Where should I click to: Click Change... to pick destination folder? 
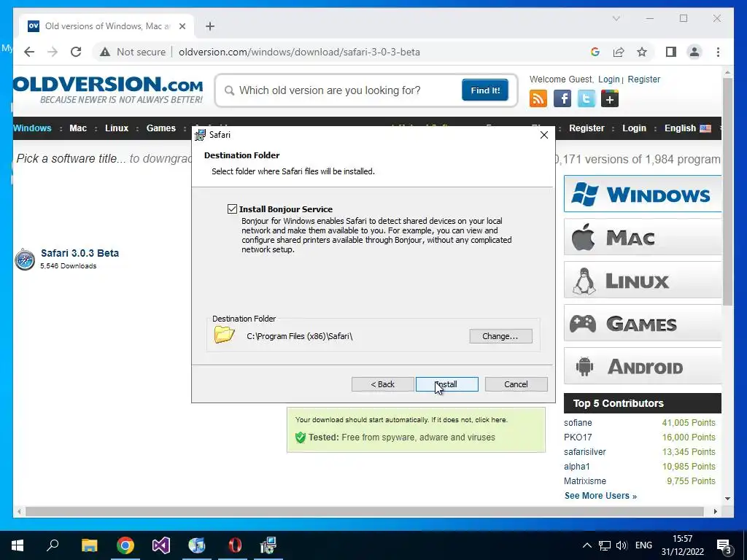[x=500, y=336]
